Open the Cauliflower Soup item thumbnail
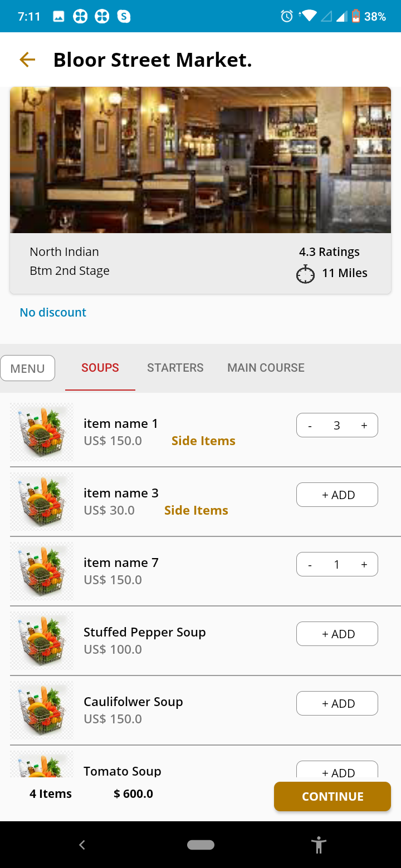401x868 pixels. tap(42, 710)
